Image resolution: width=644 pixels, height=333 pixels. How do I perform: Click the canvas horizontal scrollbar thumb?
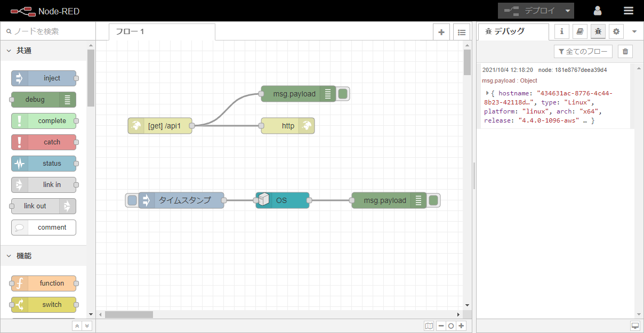click(x=128, y=314)
